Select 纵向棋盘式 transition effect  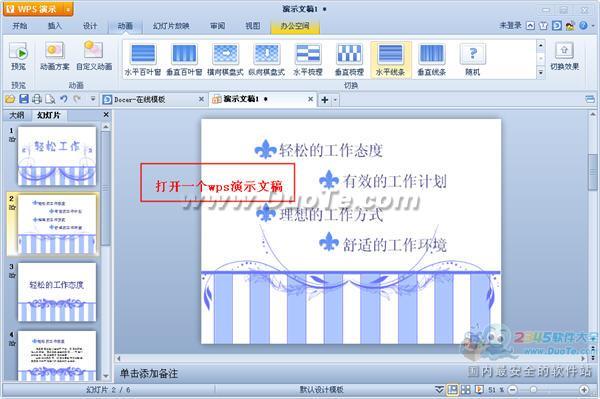tap(267, 59)
